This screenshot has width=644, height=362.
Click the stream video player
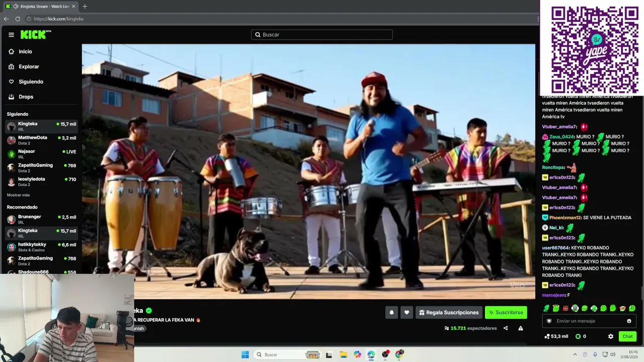tap(308, 171)
